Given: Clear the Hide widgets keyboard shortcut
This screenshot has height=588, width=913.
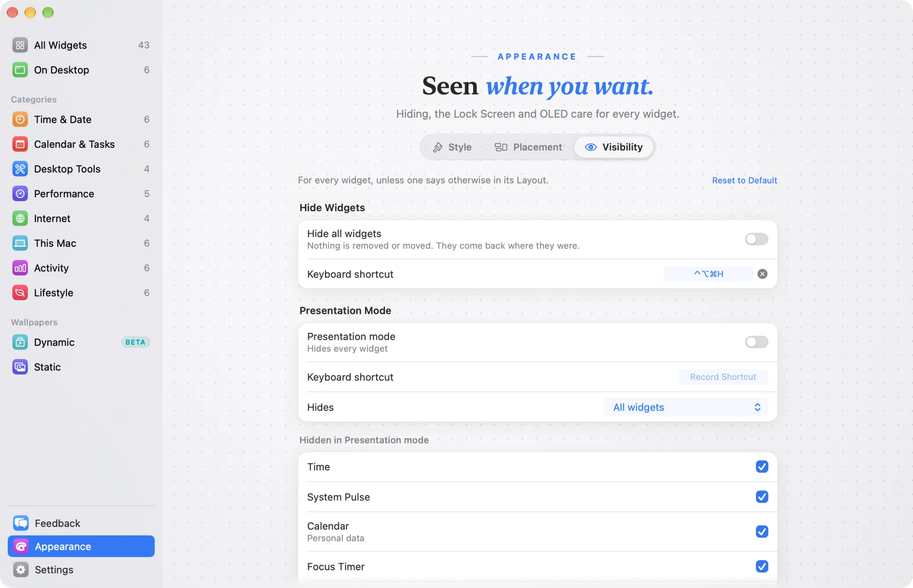Looking at the screenshot, I should point(762,274).
